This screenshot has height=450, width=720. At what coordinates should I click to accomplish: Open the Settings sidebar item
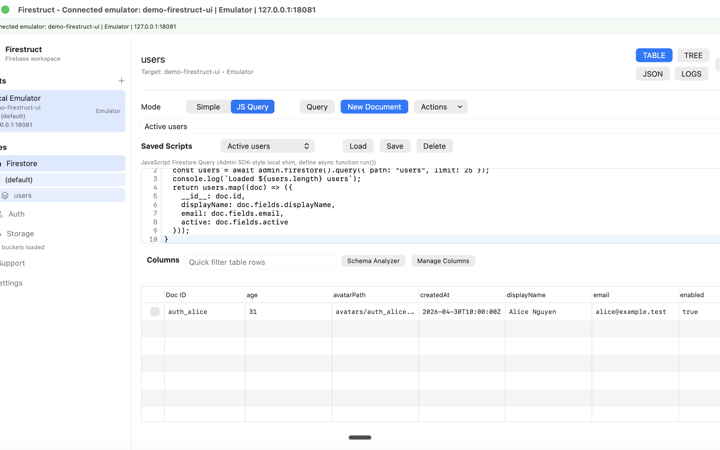tap(11, 283)
